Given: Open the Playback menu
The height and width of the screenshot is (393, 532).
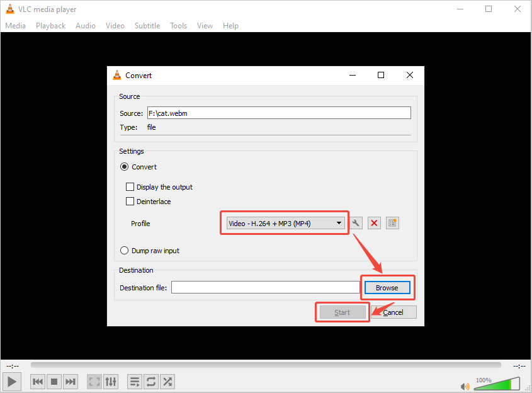Looking at the screenshot, I should (50, 26).
